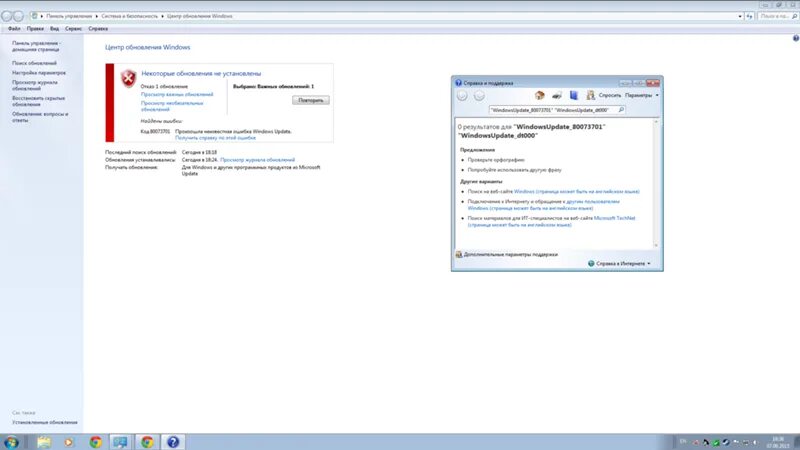The width and height of the screenshot is (800, 450).
Task: Open Обновление: вопросы и ответы in sidebar
Action: pos(40,117)
